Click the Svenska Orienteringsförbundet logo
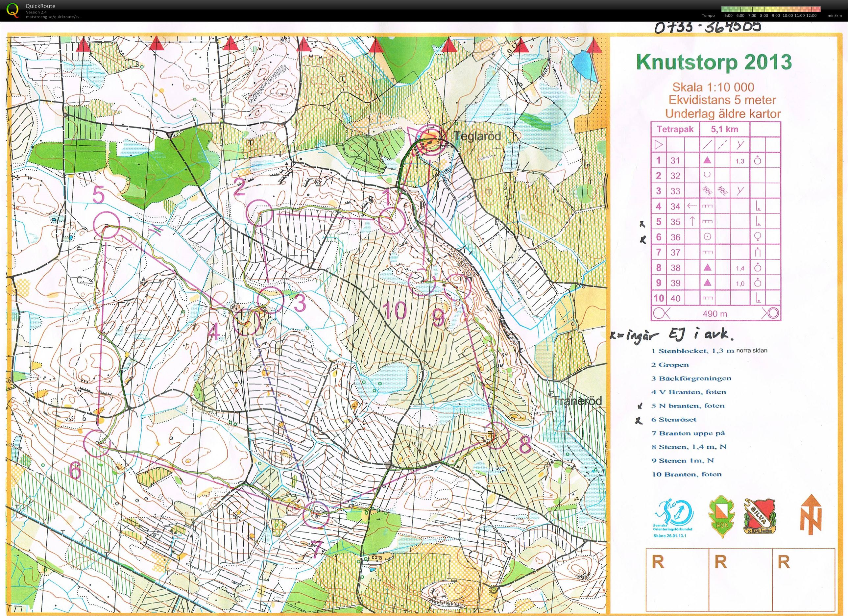The height and width of the screenshot is (616, 848). pyautogui.click(x=673, y=518)
